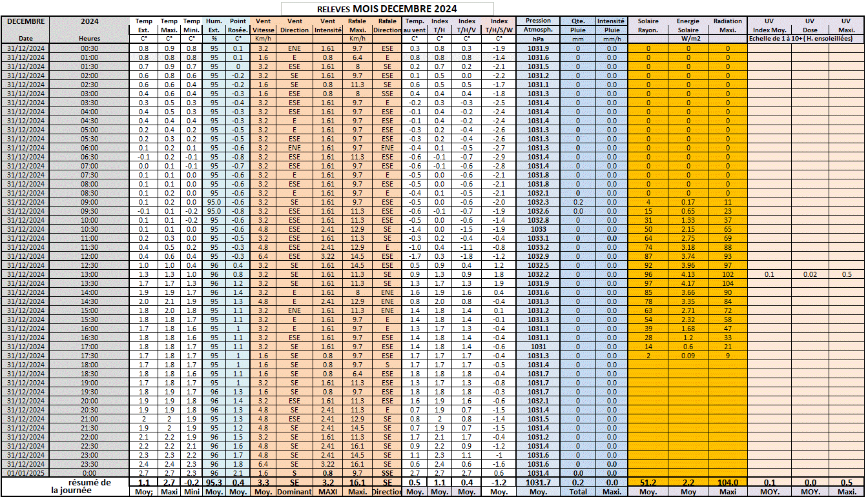
Task: Click the RELEVES MOIS DECEMBRE 2024 title
Action: [x=387, y=8]
